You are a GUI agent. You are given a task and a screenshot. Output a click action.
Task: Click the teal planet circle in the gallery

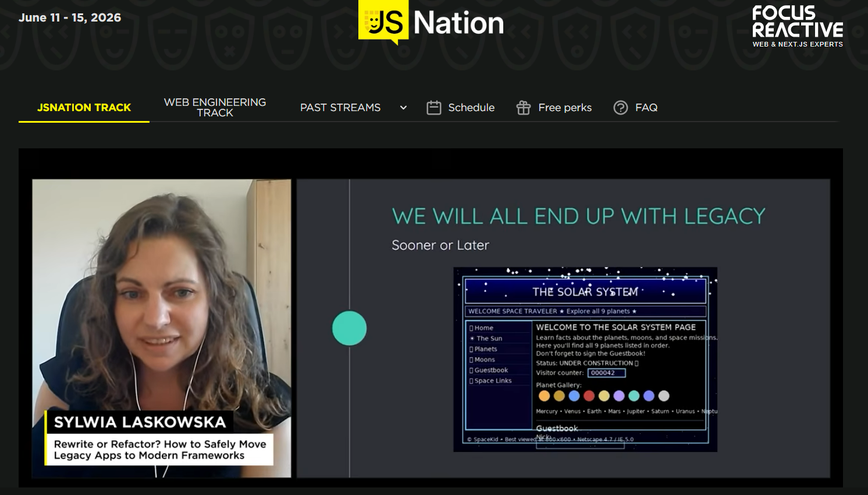[x=634, y=396]
